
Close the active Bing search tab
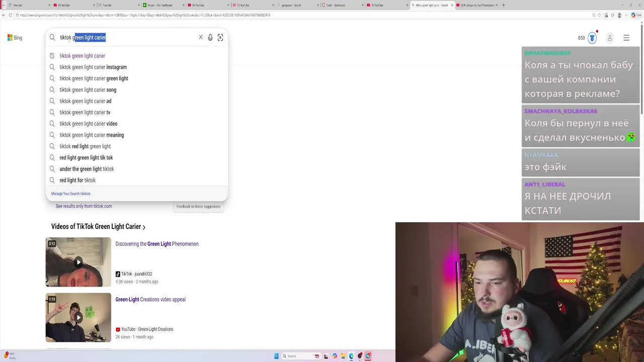452,5
